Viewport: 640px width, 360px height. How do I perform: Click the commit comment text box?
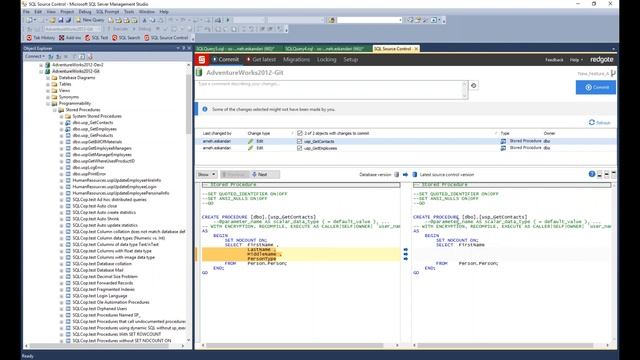[331, 89]
